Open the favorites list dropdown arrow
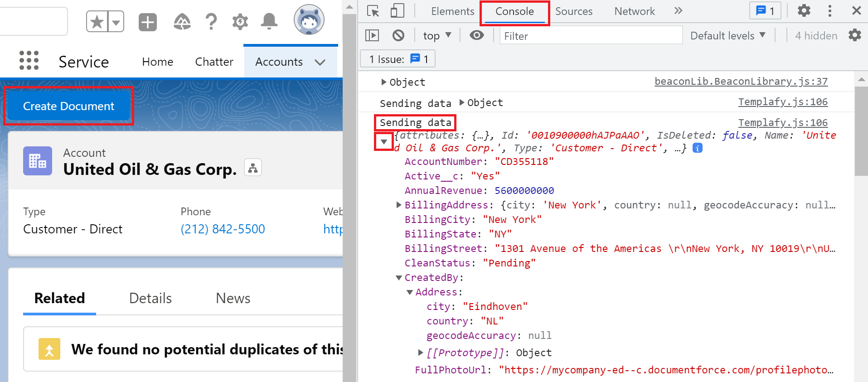The width and height of the screenshot is (868, 382). point(116,22)
